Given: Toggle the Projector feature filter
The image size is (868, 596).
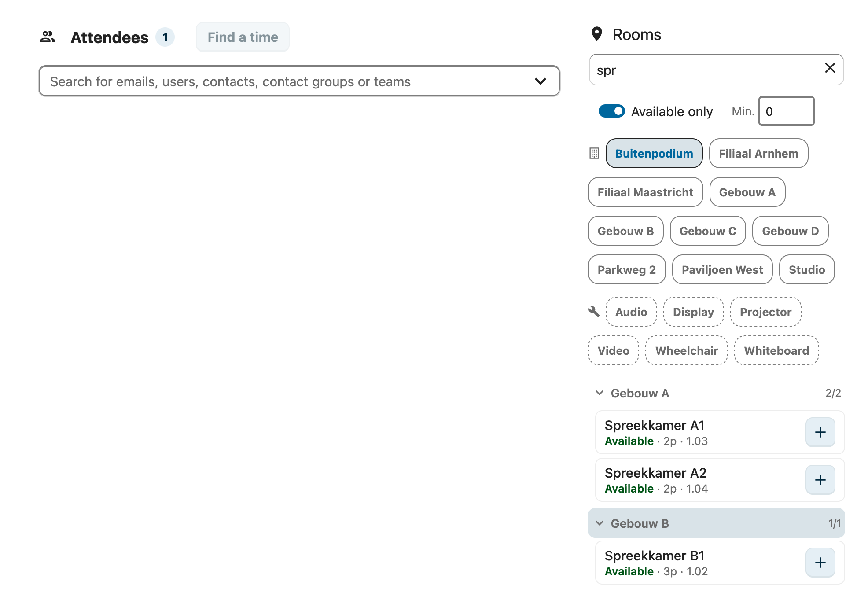Looking at the screenshot, I should (x=765, y=312).
